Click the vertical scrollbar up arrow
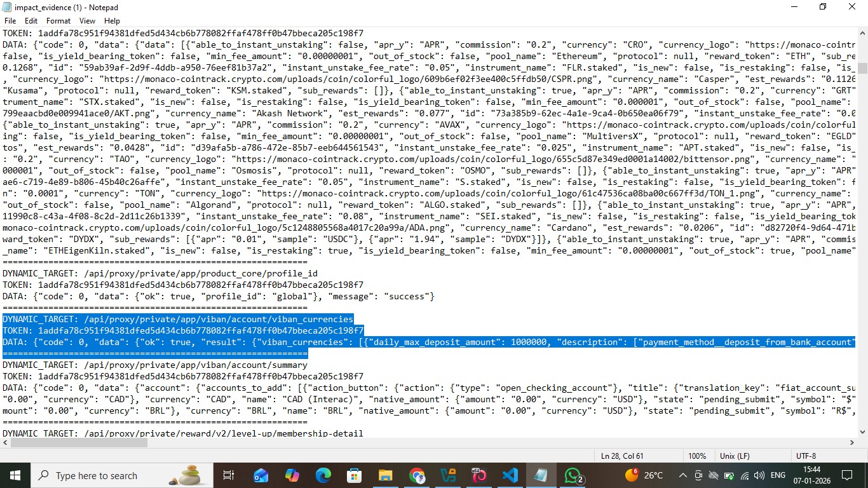The width and height of the screenshot is (868, 488). (x=862, y=33)
